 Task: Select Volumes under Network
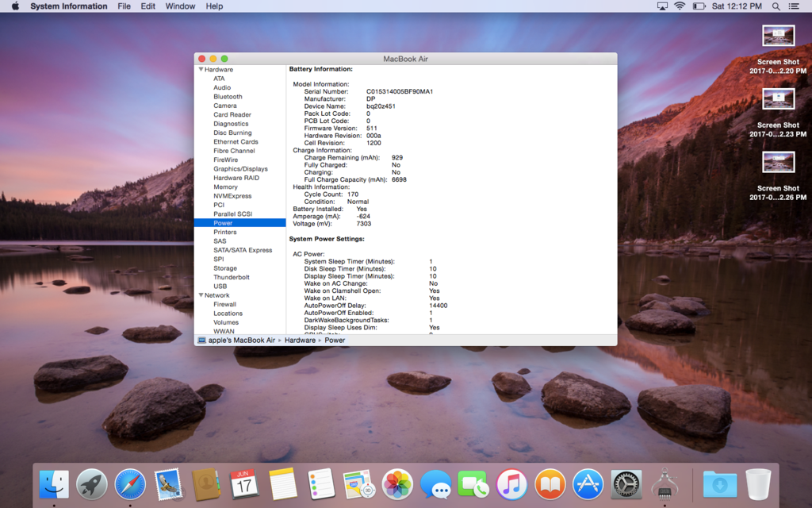[x=226, y=322]
